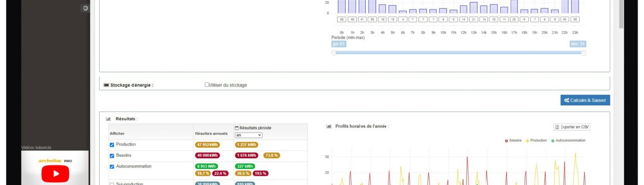The height and width of the screenshot is (185, 644).
Task: Toggle the Autoconsommation series in the chart legend
Action: [568, 141]
